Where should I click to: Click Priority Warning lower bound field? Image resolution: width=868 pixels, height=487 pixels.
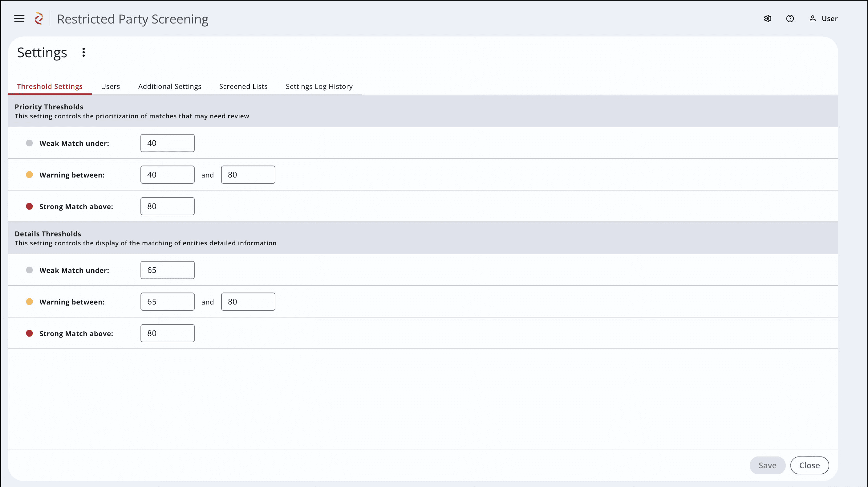(167, 175)
